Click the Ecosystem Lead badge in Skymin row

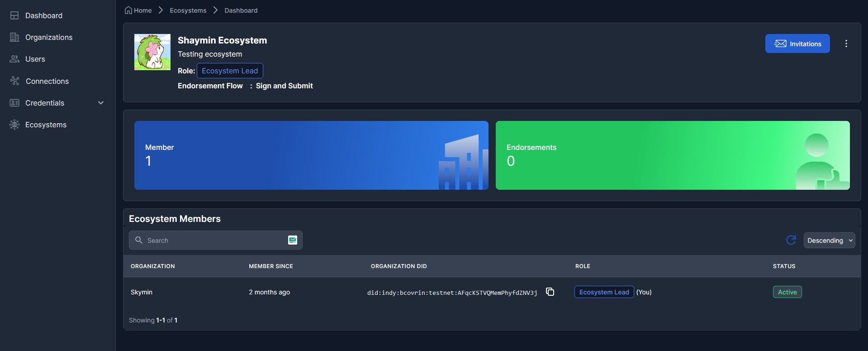coord(604,292)
